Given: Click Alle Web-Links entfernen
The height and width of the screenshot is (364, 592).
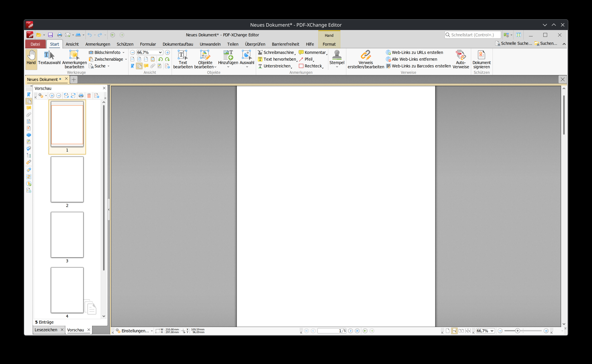Looking at the screenshot, I should pyautogui.click(x=411, y=59).
